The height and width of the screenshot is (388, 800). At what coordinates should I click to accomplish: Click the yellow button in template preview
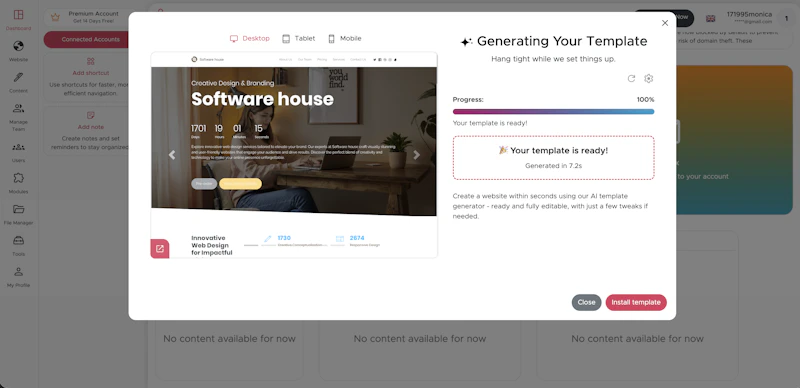click(x=240, y=184)
